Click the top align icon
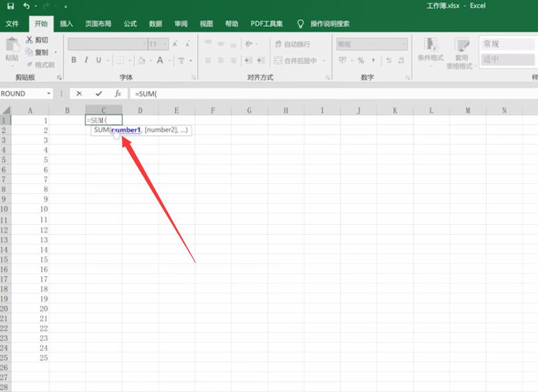The width and height of the screenshot is (538, 392). pos(208,43)
